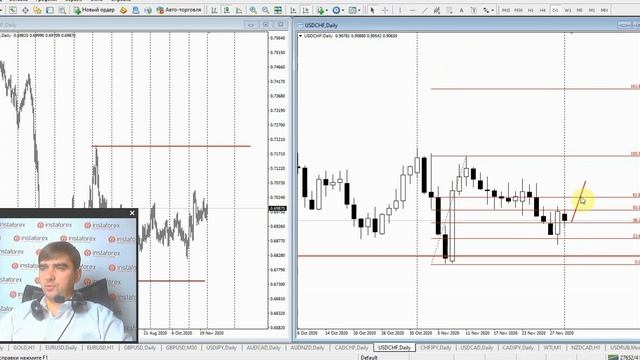Click the Default profile in status bar

[369, 358]
